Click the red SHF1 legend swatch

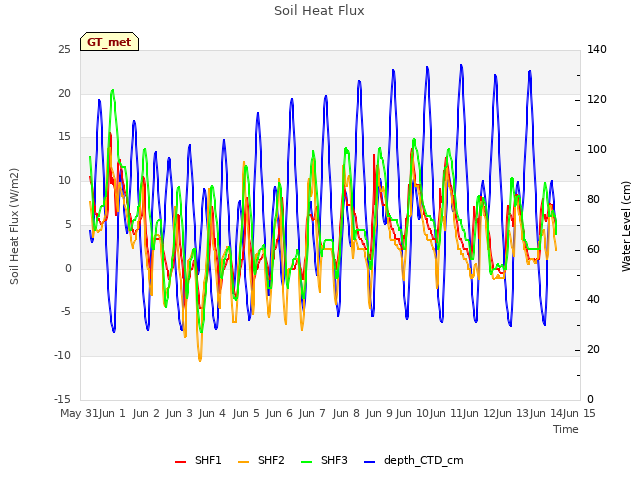click(180, 462)
